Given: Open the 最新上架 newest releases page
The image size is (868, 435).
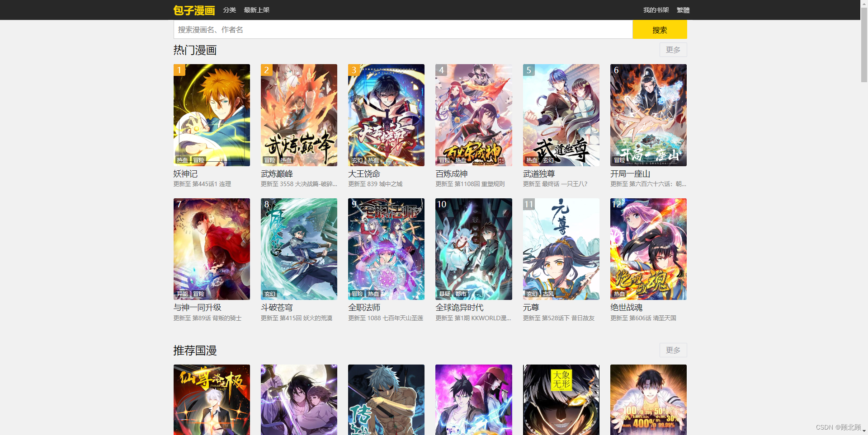Looking at the screenshot, I should pos(256,10).
